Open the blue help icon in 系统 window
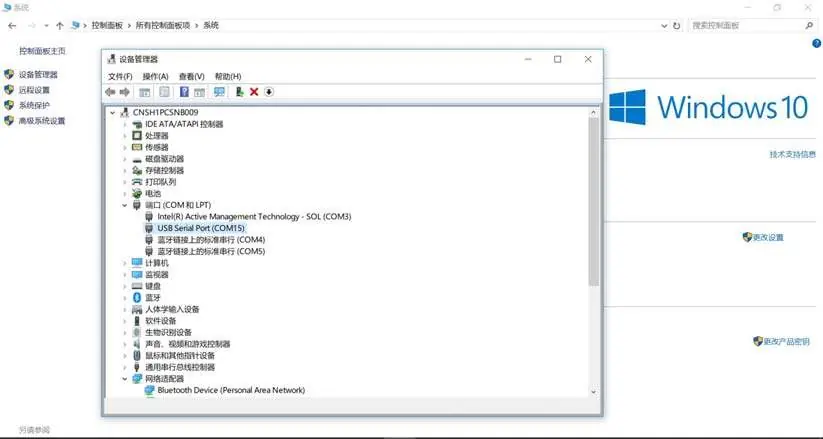 pos(817,44)
